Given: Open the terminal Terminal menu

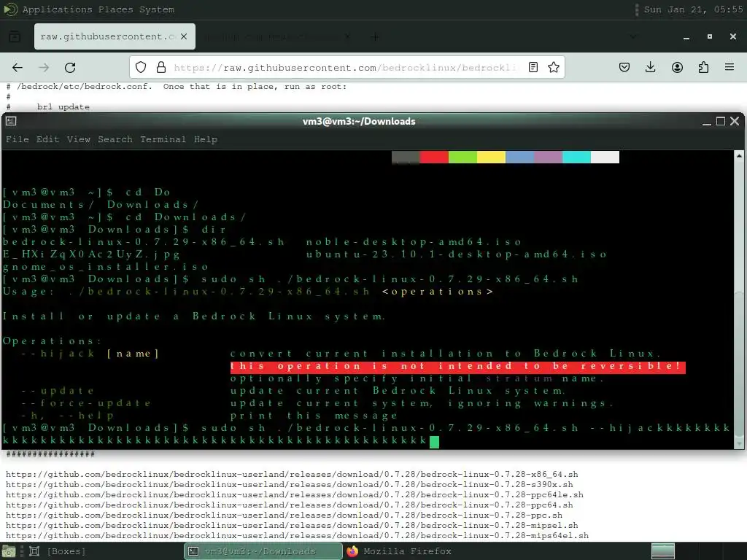Looking at the screenshot, I should tap(163, 139).
